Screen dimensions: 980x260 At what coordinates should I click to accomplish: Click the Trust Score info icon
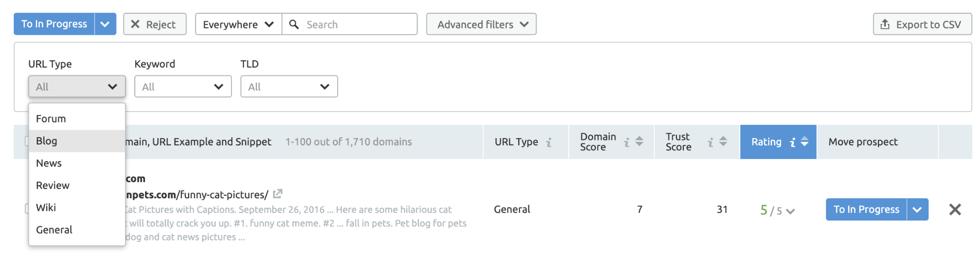tap(710, 142)
